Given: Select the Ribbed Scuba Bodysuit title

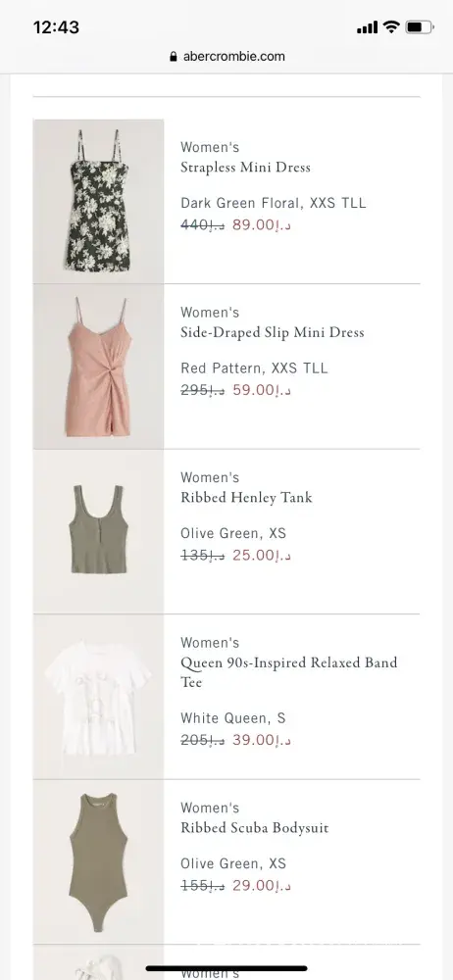Looking at the screenshot, I should 255,828.
